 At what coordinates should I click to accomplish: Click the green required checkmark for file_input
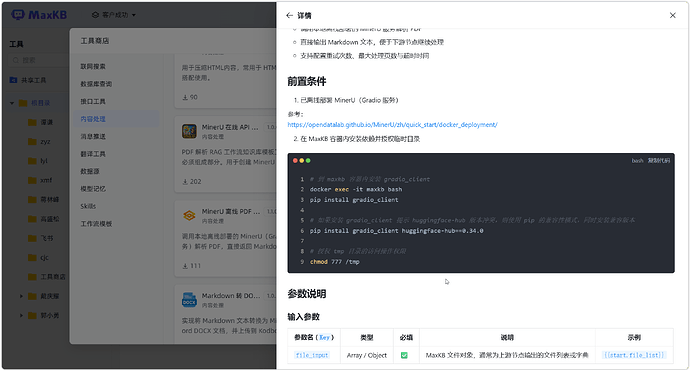pyautogui.click(x=404, y=355)
